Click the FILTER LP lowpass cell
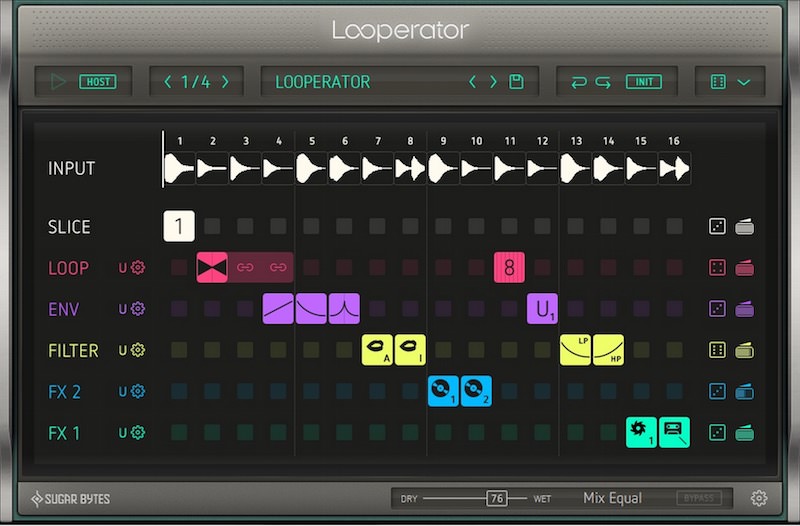Screen dimensions: 800x526 pos(576,350)
